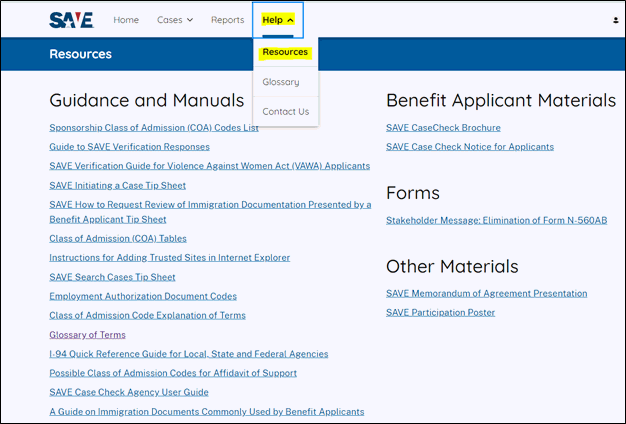This screenshot has width=626, height=424.
Task: Open Class of Admission (COA) Tables link
Action: [118, 239]
